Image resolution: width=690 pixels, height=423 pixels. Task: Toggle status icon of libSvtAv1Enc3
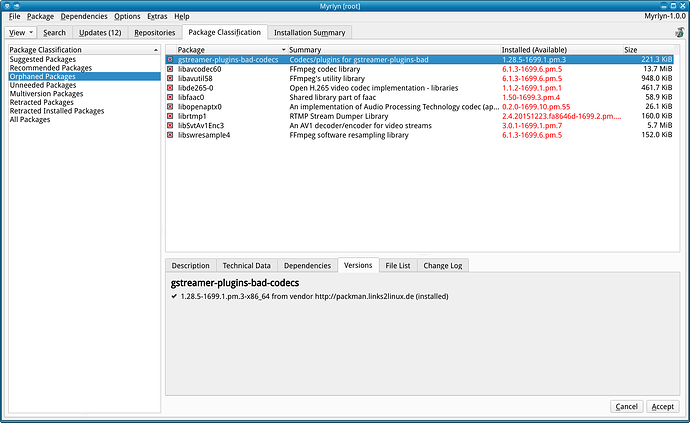[170, 125]
